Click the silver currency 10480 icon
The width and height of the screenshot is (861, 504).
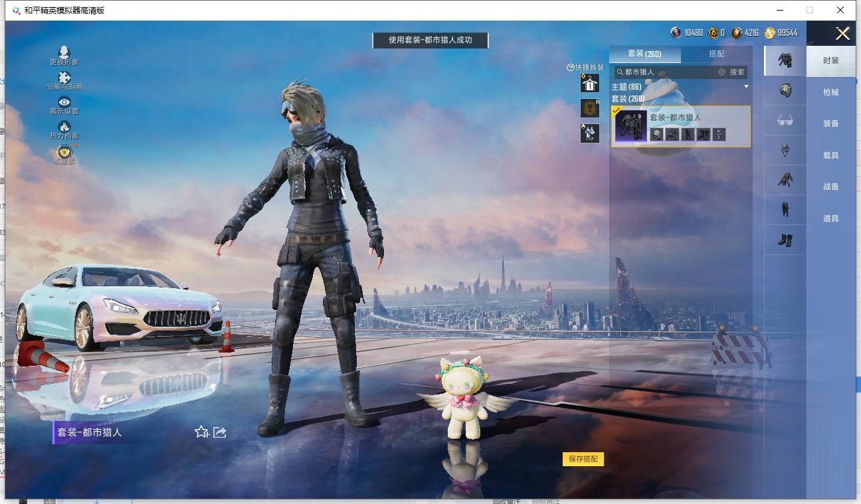pos(676,33)
